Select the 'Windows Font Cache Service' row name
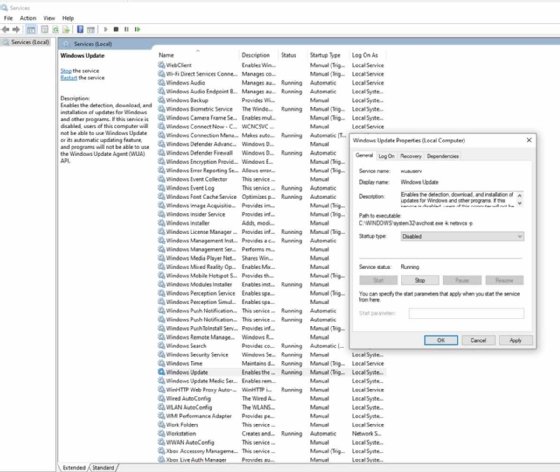 click(x=201, y=197)
